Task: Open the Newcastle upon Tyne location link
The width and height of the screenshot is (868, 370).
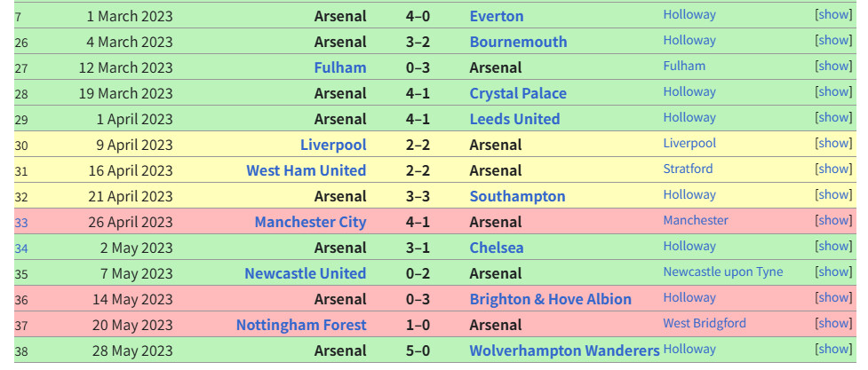Action: pos(722,272)
